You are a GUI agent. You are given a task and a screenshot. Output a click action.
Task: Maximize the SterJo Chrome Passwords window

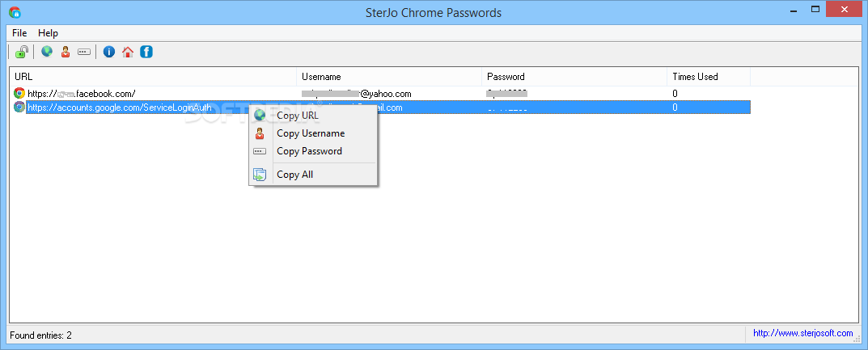tap(815, 10)
